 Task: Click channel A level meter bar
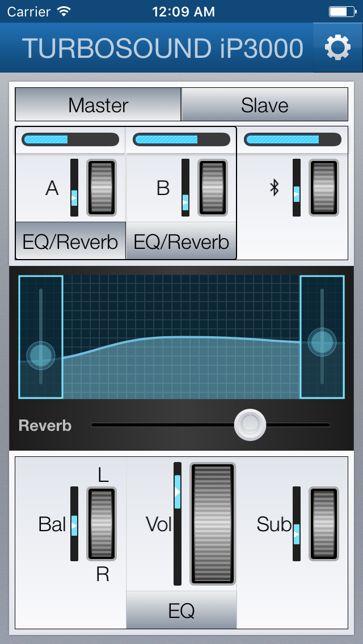click(70, 139)
